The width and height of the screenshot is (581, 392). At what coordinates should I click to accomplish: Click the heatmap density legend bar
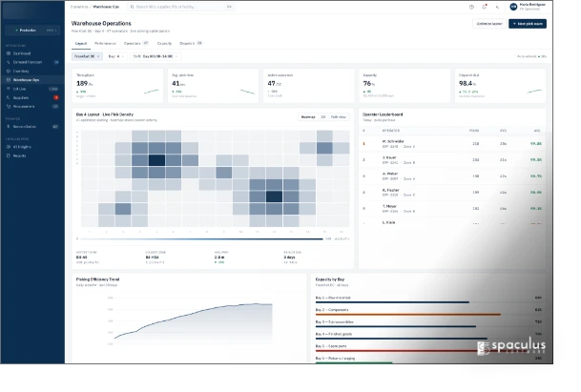(x=201, y=239)
